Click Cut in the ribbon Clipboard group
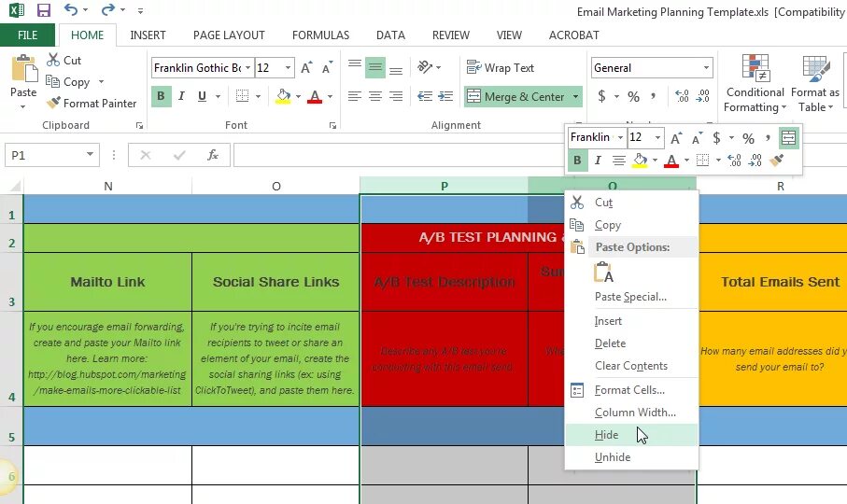The width and height of the screenshot is (847, 504). pos(64,60)
